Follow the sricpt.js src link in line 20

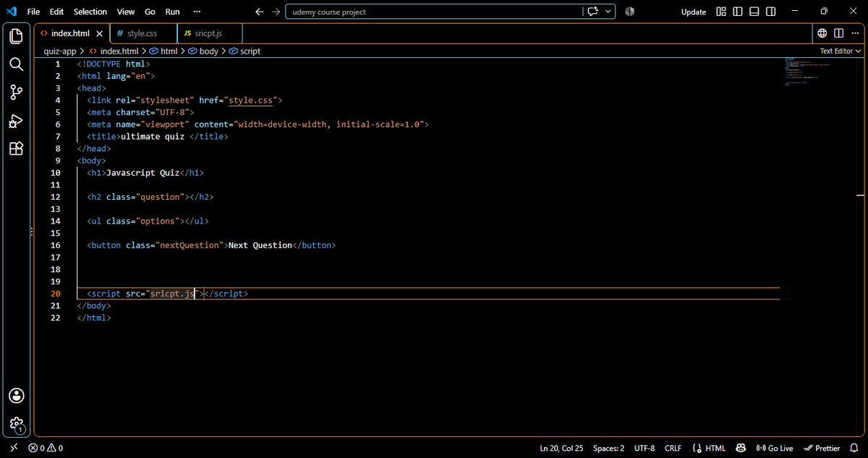172,293
